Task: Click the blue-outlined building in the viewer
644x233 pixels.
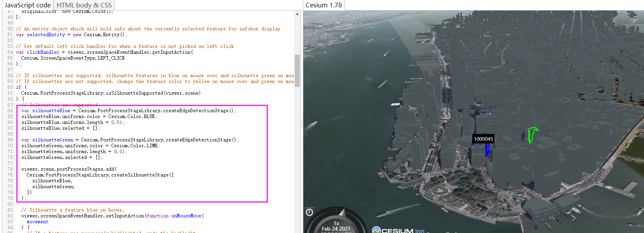Action: click(487, 150)
